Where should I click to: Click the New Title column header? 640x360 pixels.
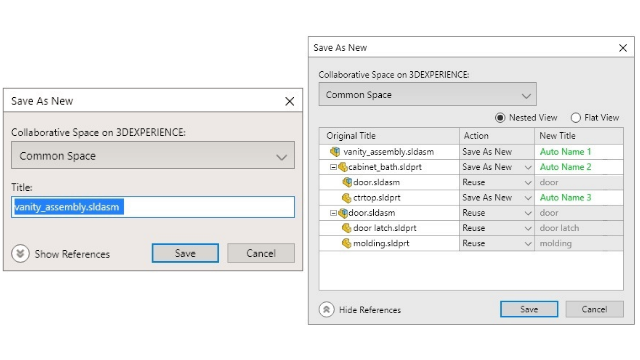pyautogui.click(x=579, y=136)
